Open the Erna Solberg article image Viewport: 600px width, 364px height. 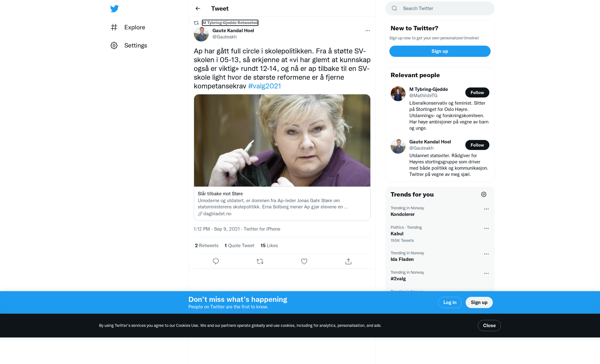click(x=282, y=141)
